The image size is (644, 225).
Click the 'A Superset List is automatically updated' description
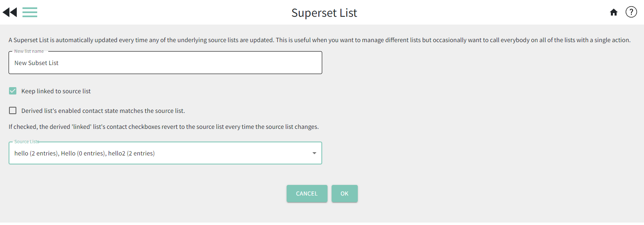tap(319, 40)
